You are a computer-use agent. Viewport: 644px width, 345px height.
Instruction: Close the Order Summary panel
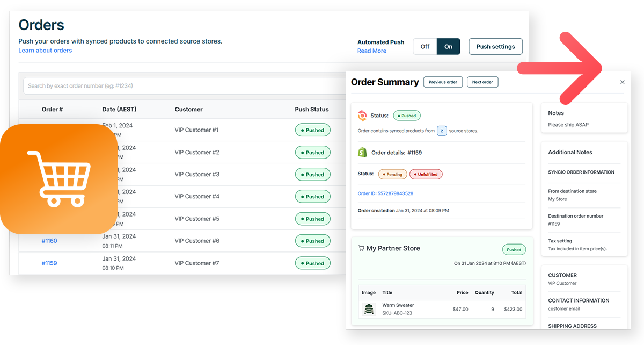[x=622, y=82]
